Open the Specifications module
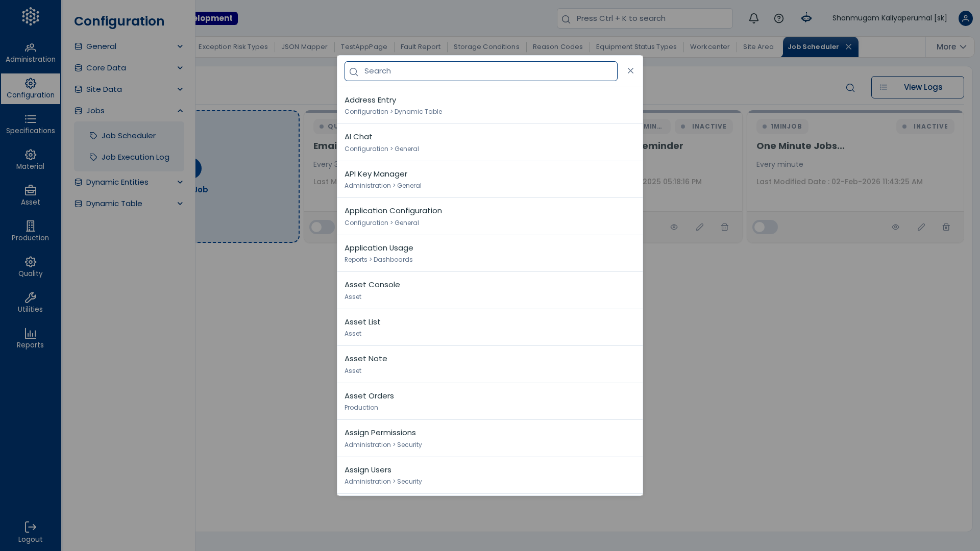This screenshot has height=551, width=980. coord(31,124)
